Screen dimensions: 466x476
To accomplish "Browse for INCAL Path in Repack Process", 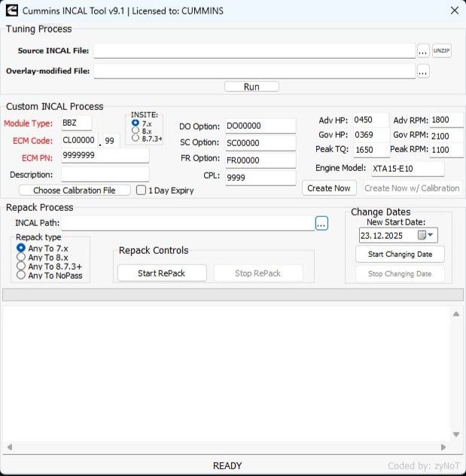I will (x=321, y=224).
